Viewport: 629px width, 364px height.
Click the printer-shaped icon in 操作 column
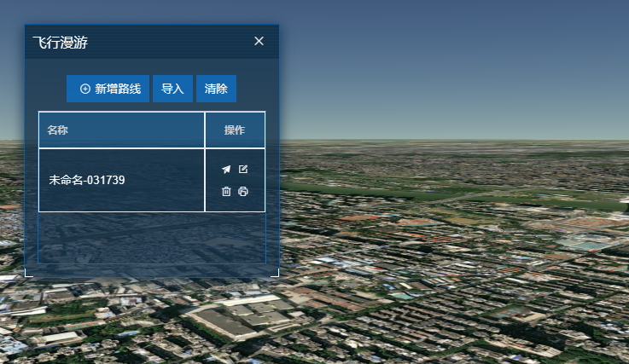(x=243, y=192)
